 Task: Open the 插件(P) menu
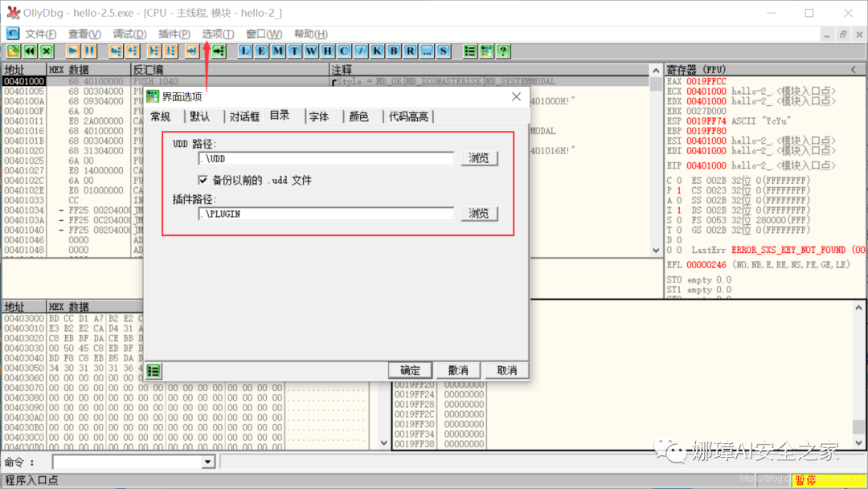click(x=174, y=34)
